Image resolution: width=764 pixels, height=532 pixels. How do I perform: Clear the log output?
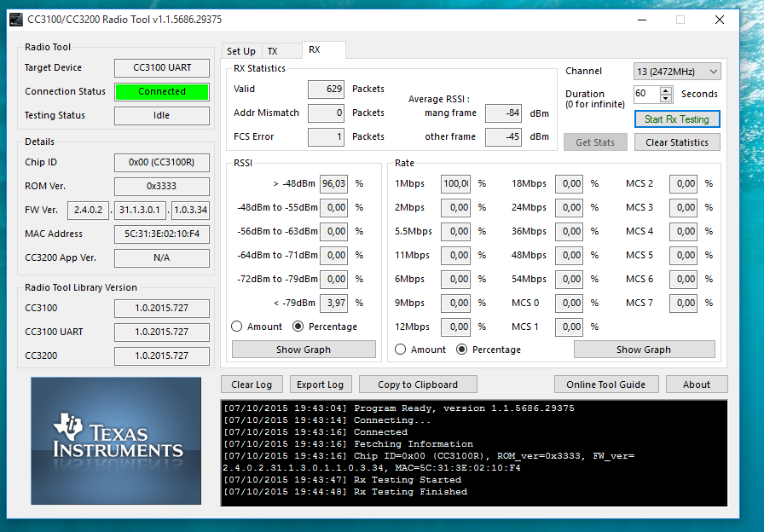[x=252, y=385]
